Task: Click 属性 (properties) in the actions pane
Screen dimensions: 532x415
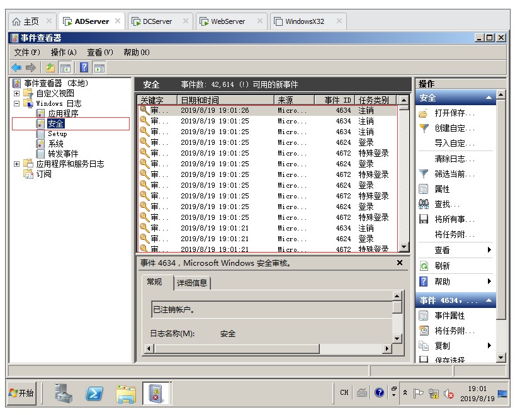Action: [x=442, y=189]
